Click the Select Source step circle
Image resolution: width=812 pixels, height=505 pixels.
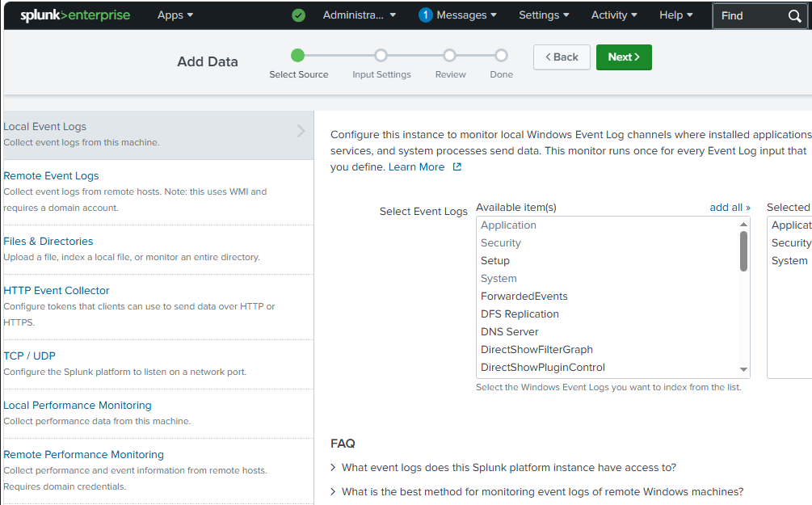pyautogui.click(x=298, y=56)
